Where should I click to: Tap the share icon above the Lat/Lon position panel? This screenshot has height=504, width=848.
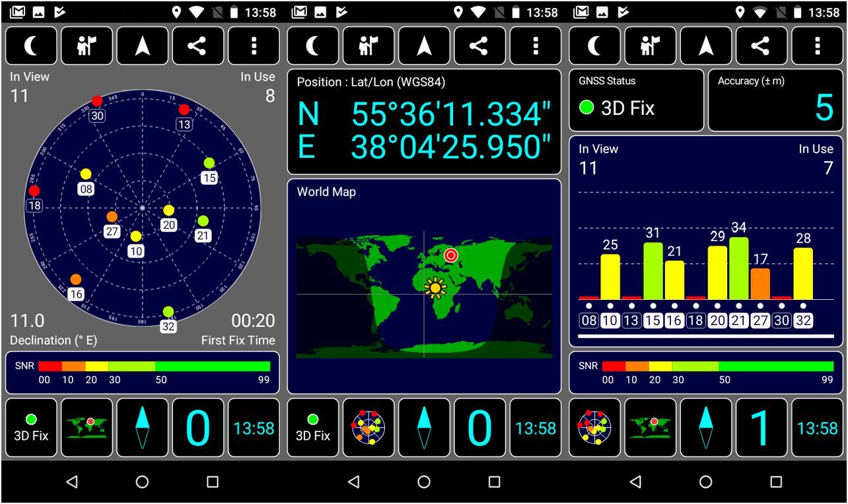479,46
